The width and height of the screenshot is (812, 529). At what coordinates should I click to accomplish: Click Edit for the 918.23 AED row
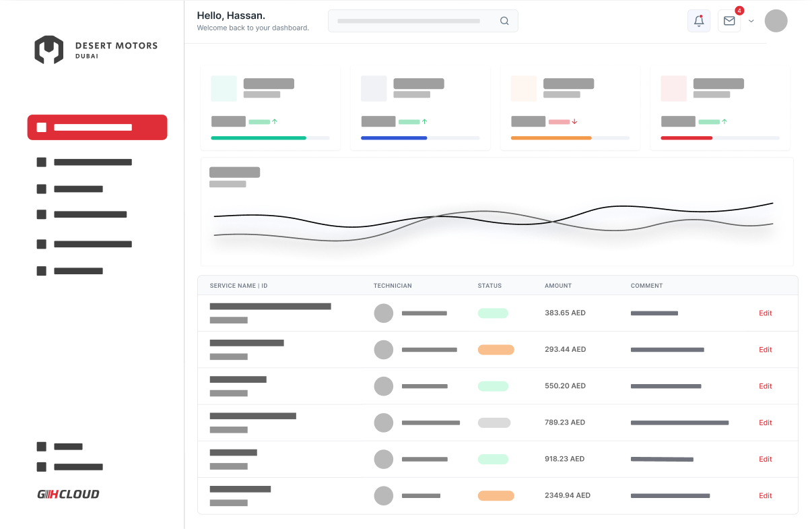(766, 459)
